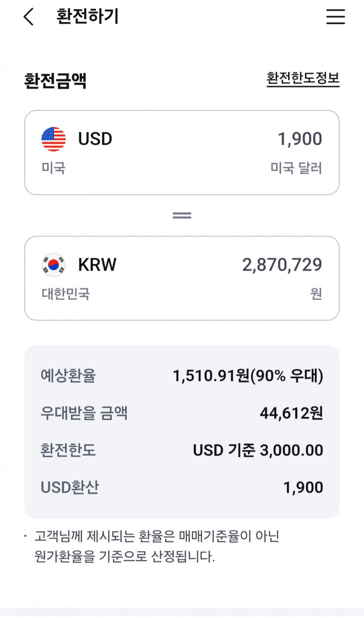Click the 미국 달러 currency name
Screen dimensions: 364x618
coord(296,168)
